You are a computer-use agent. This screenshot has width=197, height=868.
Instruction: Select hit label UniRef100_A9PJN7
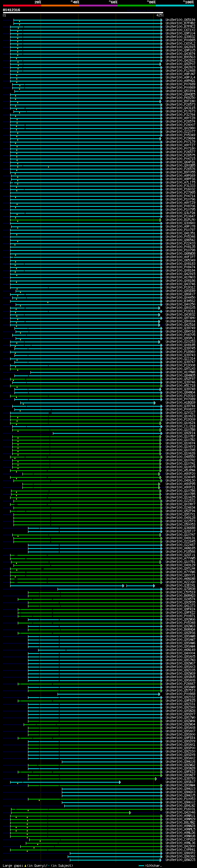180,74
